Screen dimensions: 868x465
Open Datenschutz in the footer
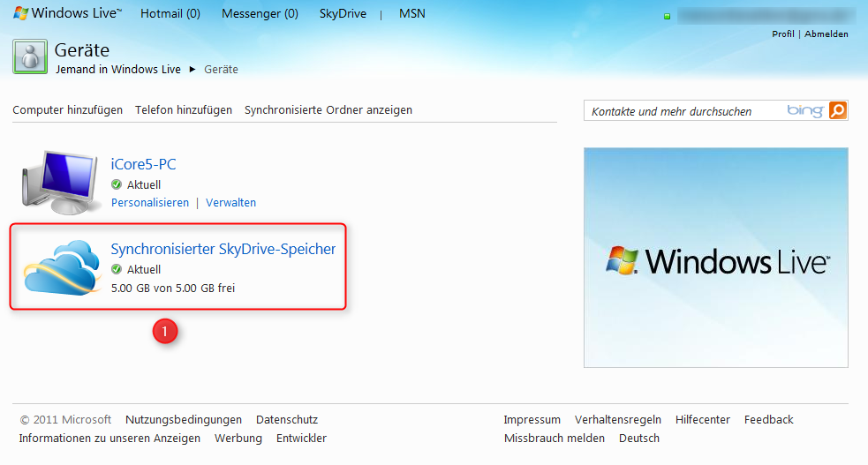coord(287,420)
